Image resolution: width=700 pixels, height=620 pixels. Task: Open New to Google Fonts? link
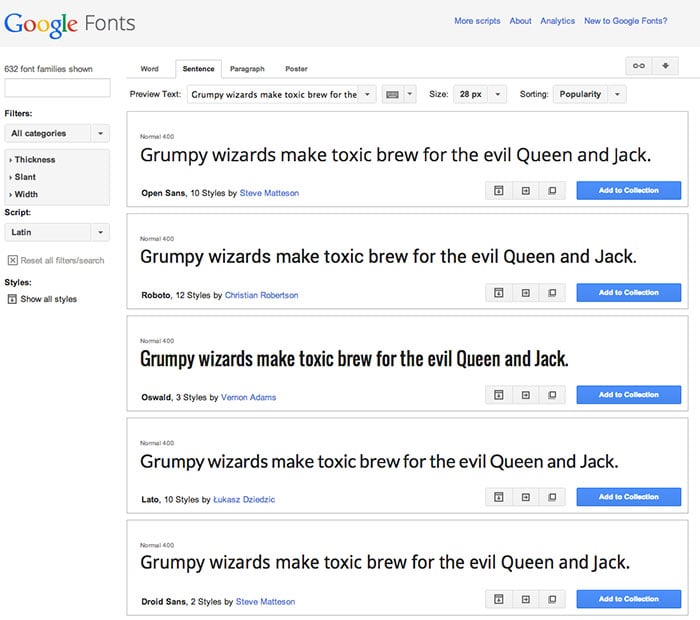click(625, 21)
